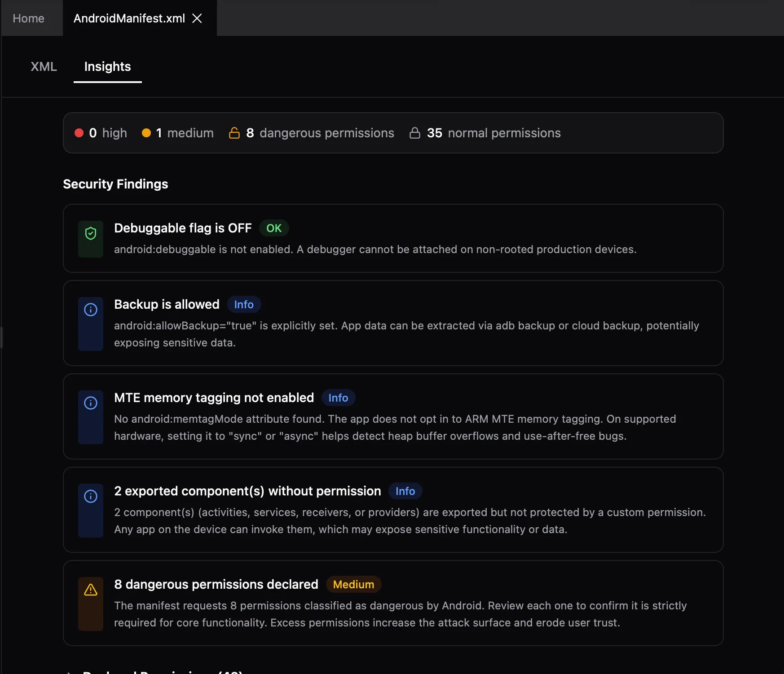Click the "35 normal permissions" summary text
Image resolution: width=784 pixels, height=674 pixels.
point(494,133)
